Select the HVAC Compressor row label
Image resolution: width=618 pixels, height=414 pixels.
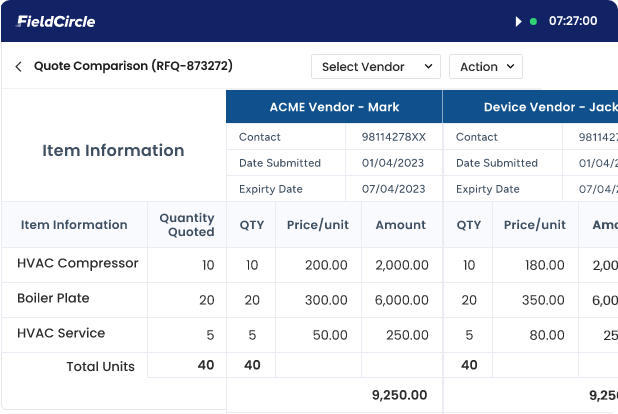coord(78,263)
